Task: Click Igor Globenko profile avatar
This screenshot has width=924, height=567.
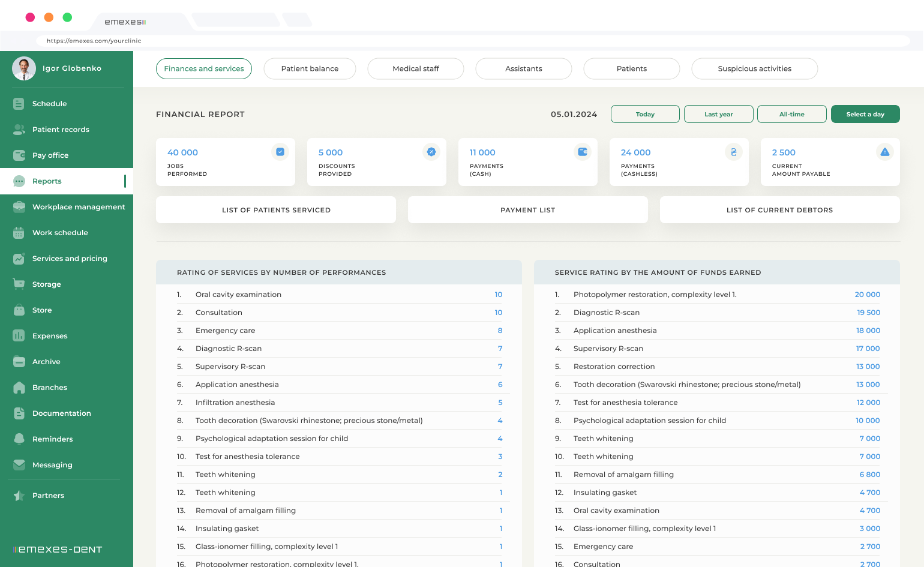Action: [x=24, y=68]
